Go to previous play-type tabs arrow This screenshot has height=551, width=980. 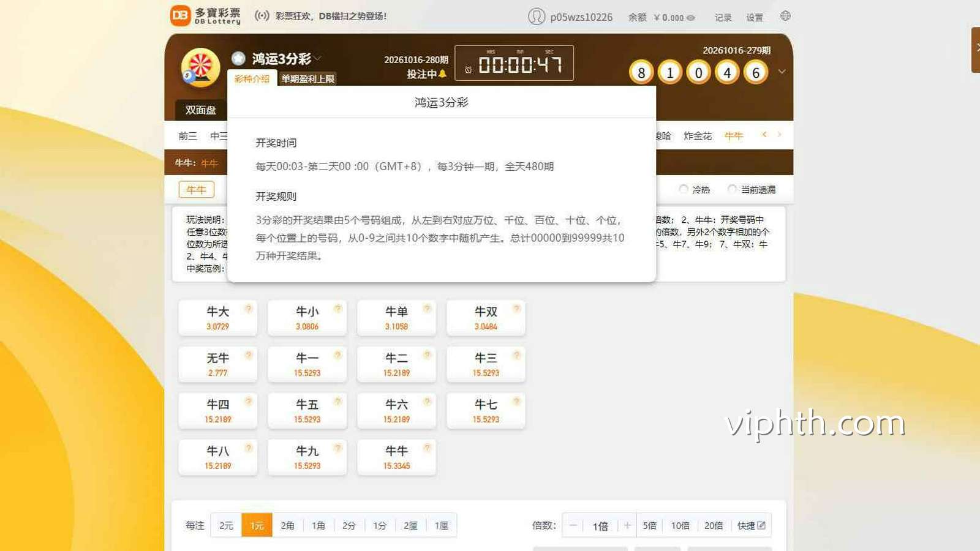pos(764,135)
